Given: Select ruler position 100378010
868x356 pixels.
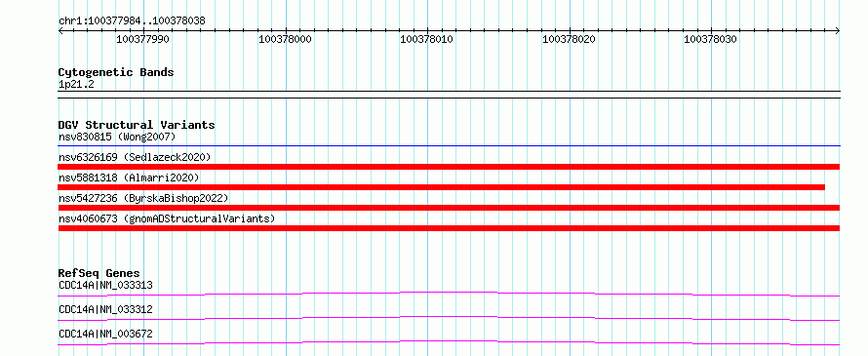Looking at the screenshot, I should point(427,39).
